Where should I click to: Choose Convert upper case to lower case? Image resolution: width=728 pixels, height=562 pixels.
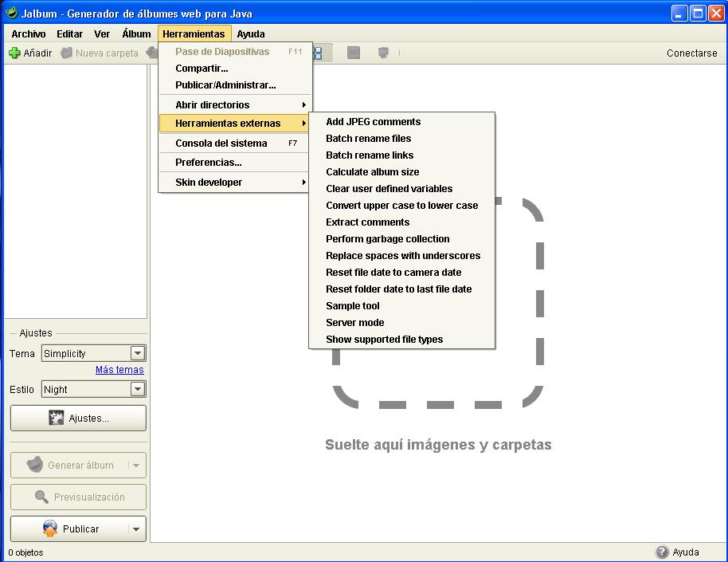[401, 206]
